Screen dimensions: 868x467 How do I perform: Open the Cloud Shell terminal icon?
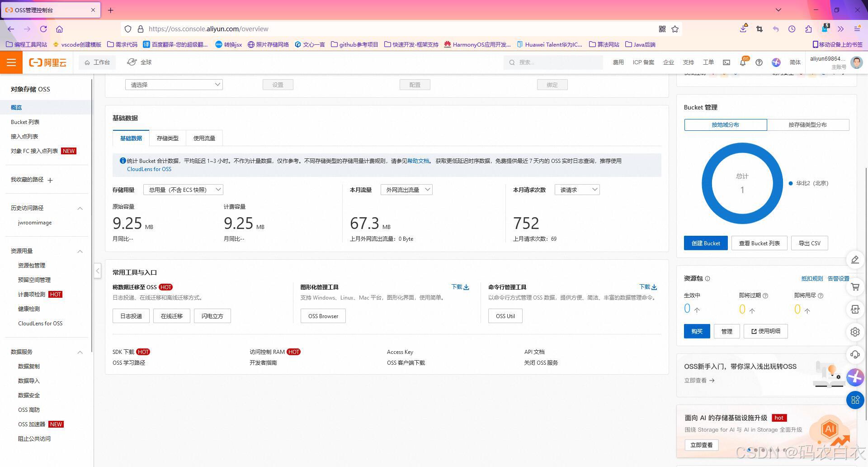[726, 62]
